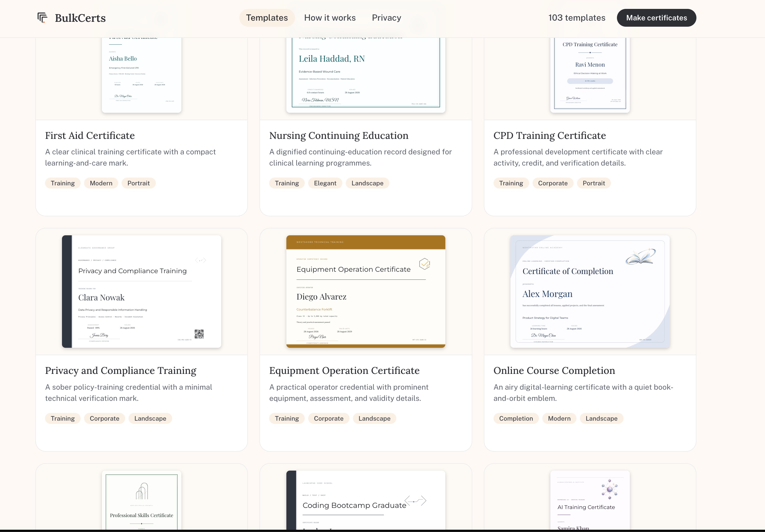Click the description about airy digital-learning certificate

click(x=583, y=393)
